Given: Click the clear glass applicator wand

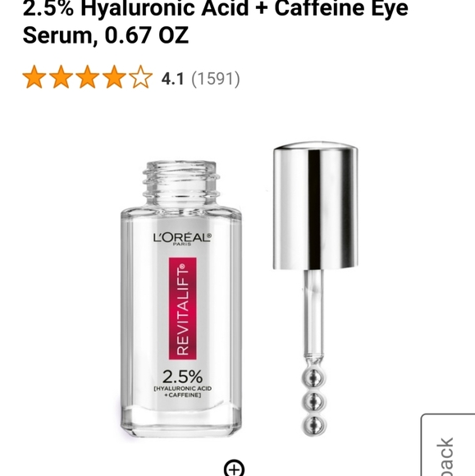Looking at the screenshot, I should coord(313,314).
